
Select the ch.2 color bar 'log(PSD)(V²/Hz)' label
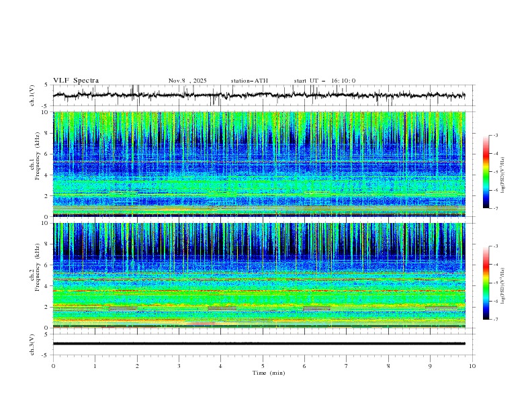(x=503, y=286)
